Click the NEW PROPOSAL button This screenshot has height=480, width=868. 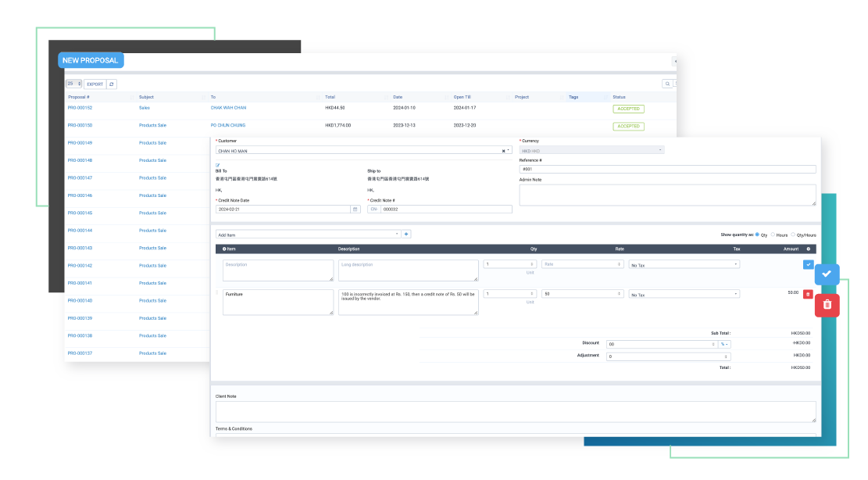[91, 60]
